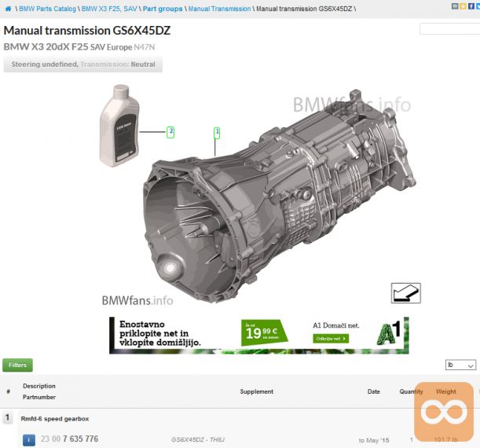Open the BMW X3 F25, SAV breadcrumb
Image resolution: width=480 pixels, height=448 pixels.
pyautogui.click(x=109, y=9)
